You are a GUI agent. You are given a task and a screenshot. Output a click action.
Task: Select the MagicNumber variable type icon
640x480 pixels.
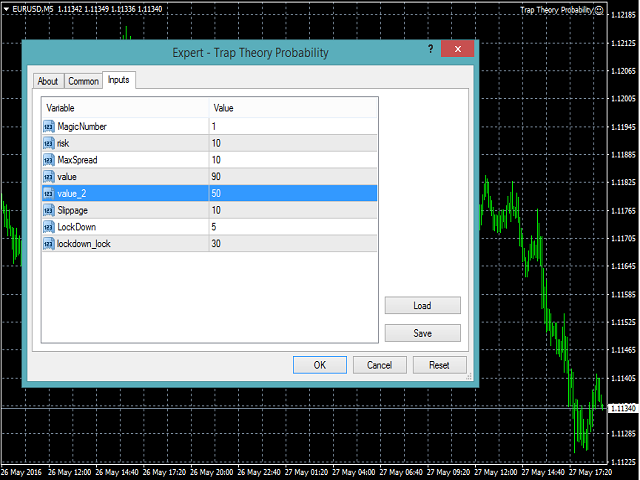(x=49, y=127)
